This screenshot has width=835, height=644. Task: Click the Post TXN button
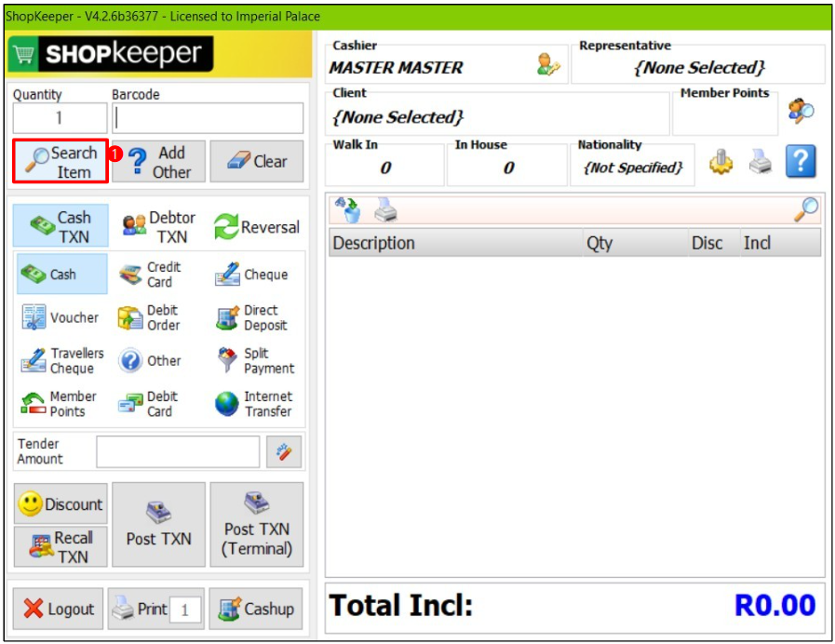pos(158,525)
